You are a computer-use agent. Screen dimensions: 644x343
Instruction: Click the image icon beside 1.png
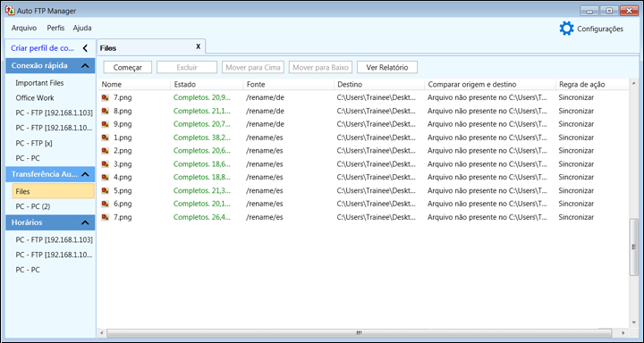pyautogui.click(x=106, y=138)
